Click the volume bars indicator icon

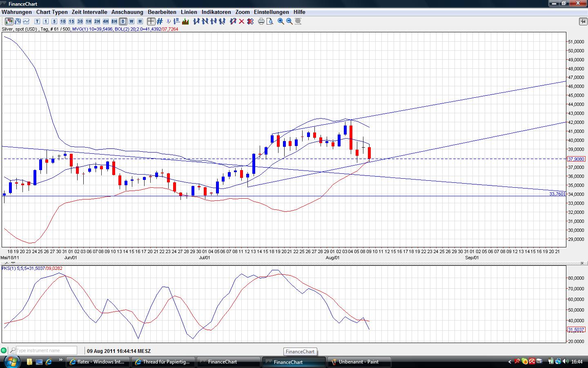[x=185, y=21]
